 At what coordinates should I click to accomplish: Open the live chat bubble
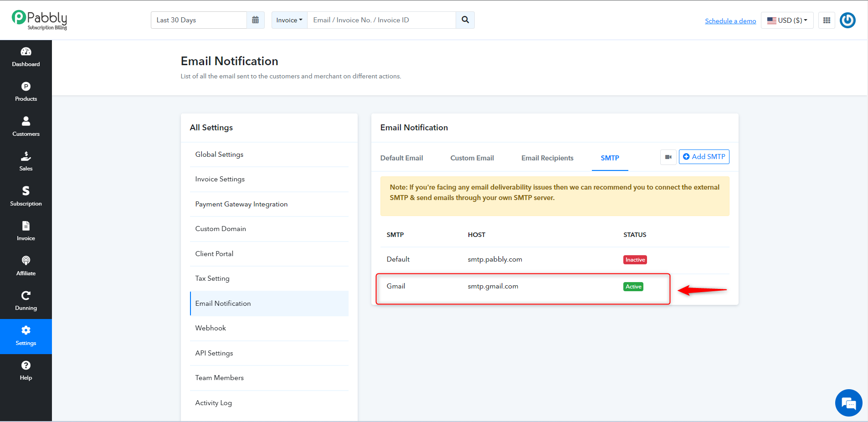[848, 403]
